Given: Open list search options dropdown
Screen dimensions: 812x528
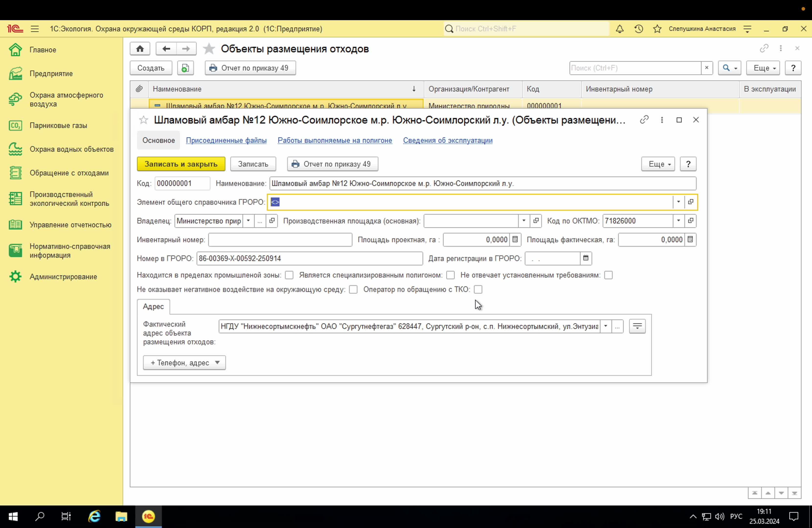Looking at the screenshot, I should (x=729, y=68).
